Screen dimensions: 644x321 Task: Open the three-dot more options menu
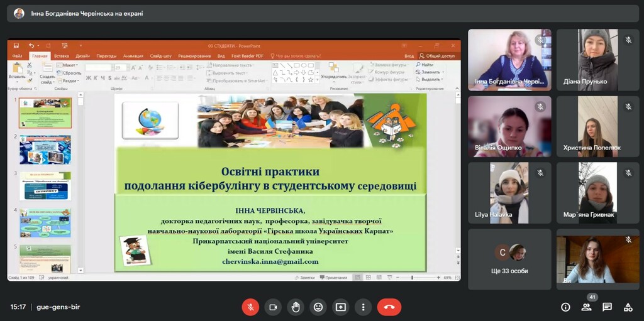pos(363,307)
